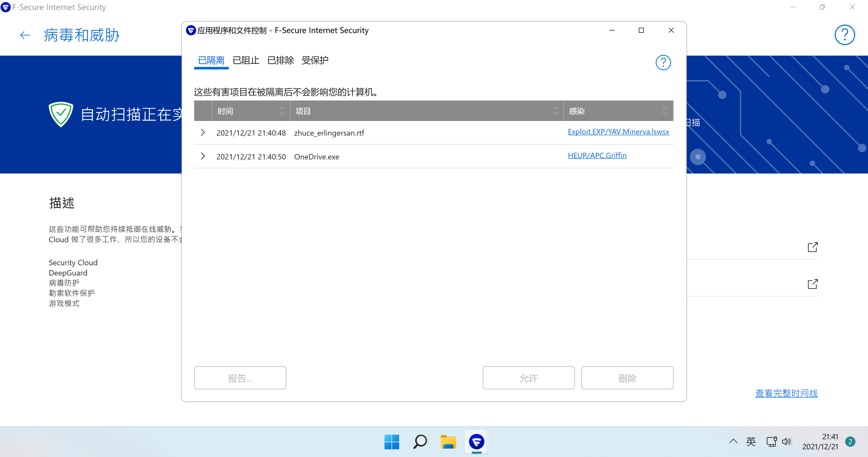Select the zhuce_erlingersan.rtf file name

[329, 133]
